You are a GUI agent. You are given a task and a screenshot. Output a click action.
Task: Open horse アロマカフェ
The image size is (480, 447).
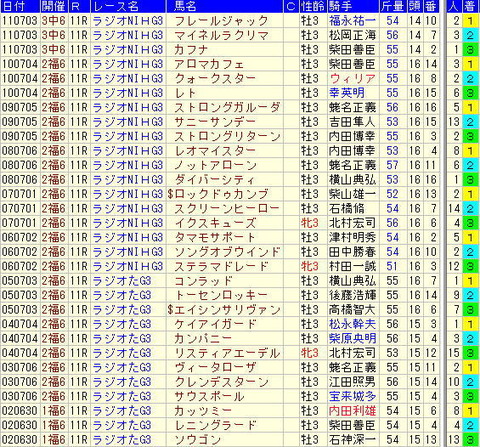(x=209, y=64)
